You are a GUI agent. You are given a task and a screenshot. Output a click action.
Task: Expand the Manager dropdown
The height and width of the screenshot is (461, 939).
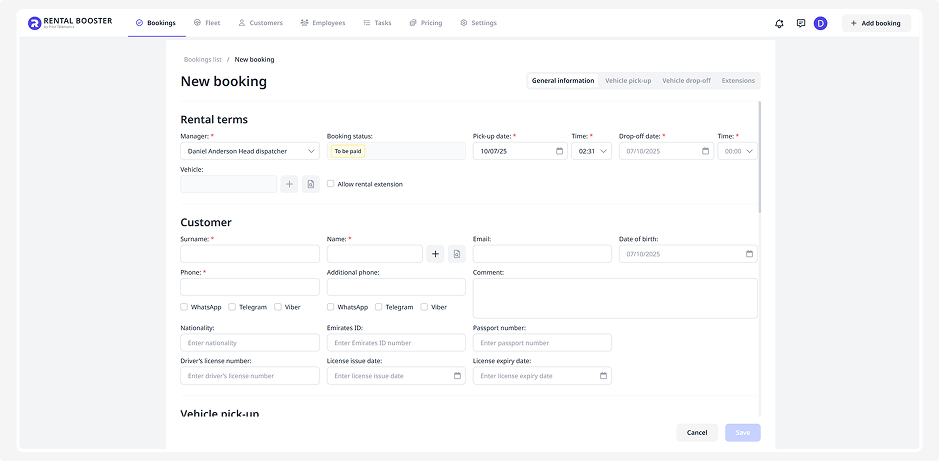coord(250,151)
